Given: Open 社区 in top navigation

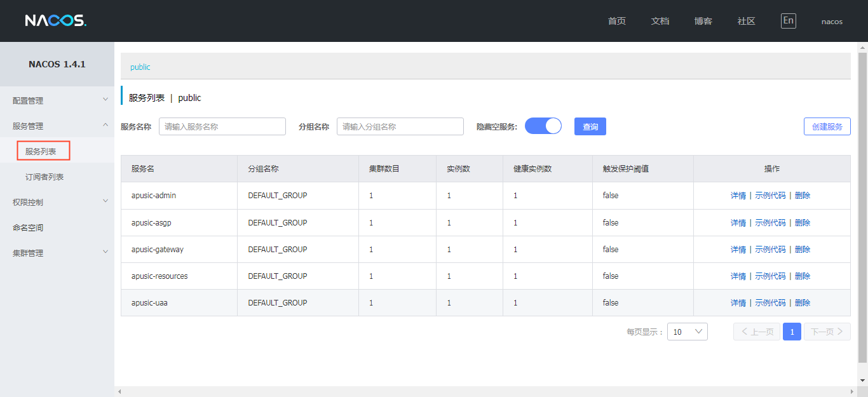Looking at the screenshot, I should click(746, 21).
